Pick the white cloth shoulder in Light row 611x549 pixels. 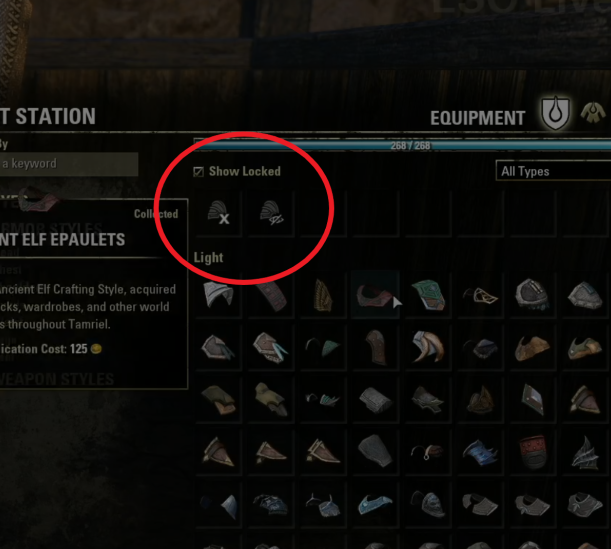click(x=219, y=295)
